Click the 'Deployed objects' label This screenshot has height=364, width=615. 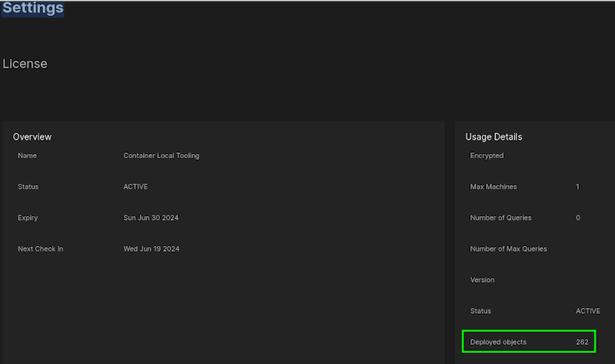(498, 342)
